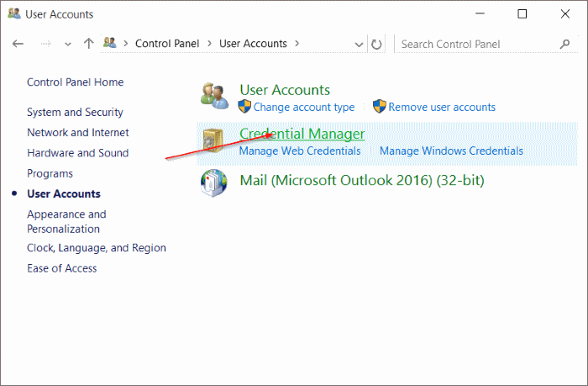Expand chevron after User Accounts breadcrumb
The height and width of the screenshot is (386, 588).
point(295,44)
